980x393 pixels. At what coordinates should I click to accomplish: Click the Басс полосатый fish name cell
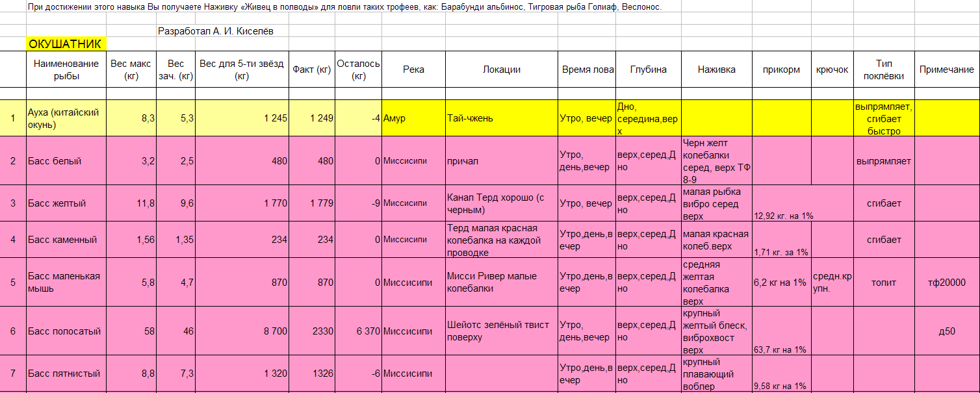point(66,331)
